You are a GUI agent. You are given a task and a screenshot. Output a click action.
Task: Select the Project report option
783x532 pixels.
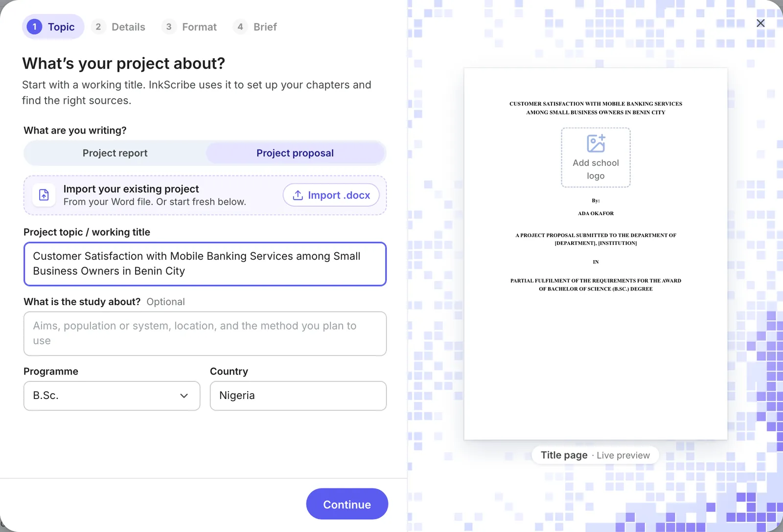coord(115,153)
